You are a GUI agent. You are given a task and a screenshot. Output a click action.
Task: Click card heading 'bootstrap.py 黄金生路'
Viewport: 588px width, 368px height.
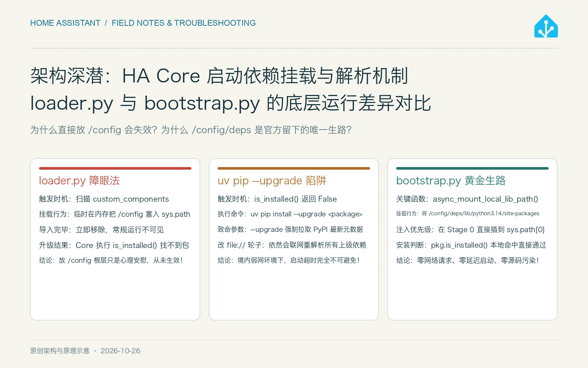pyautogui.click(x=451, y=181)
